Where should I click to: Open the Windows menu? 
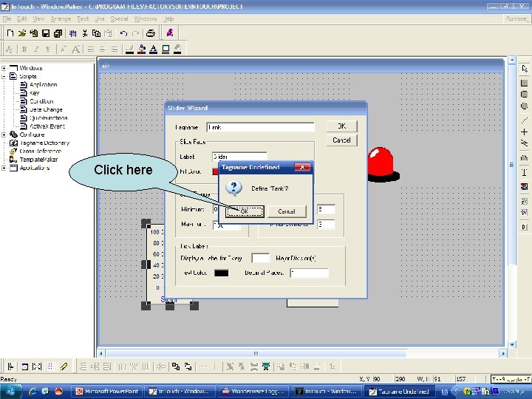[x=146, y=18]
